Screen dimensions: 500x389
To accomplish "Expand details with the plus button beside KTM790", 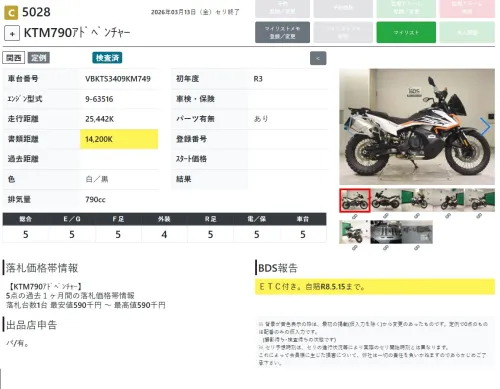I will [x=12, y=33].
